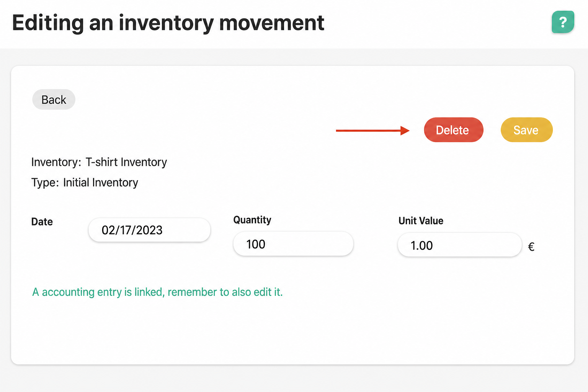Click the 1.00 unit value text
The width and height of the screenshot is (588, 392).
(x=421, y=245)
